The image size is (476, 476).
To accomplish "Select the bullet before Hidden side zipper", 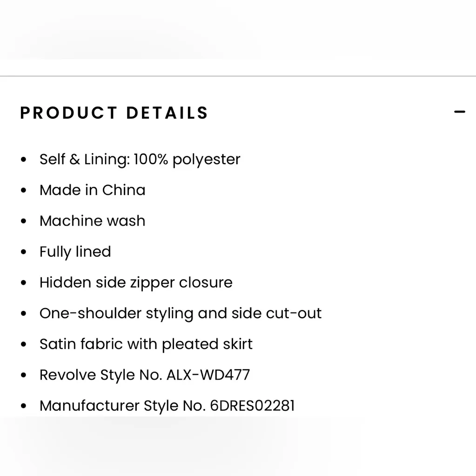I will click(x=24, y=283).
